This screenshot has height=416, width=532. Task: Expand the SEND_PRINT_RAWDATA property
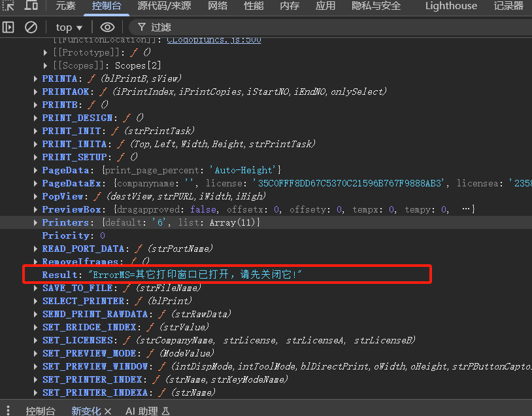click(36, 314)
